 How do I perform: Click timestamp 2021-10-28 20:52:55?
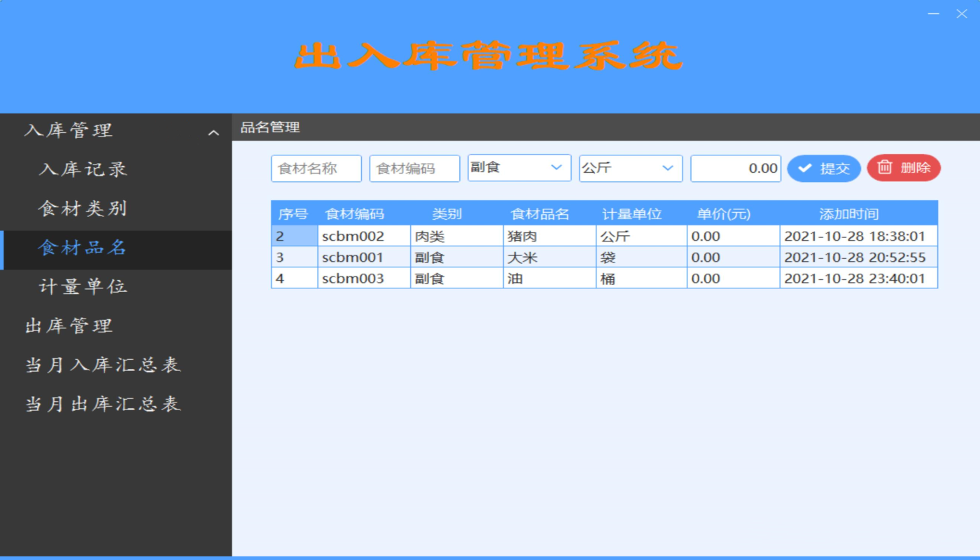click(x=858, y=257)
